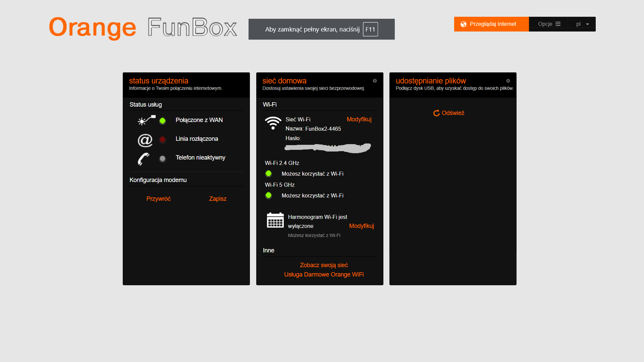Click the Telefon nieaktywny text
The image size is (644, 362).
click(x=200, y=158)
